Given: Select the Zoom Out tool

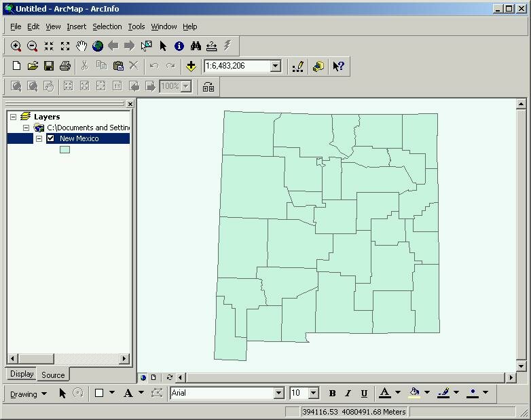Looking at the screenshot, I should point(32,46).
